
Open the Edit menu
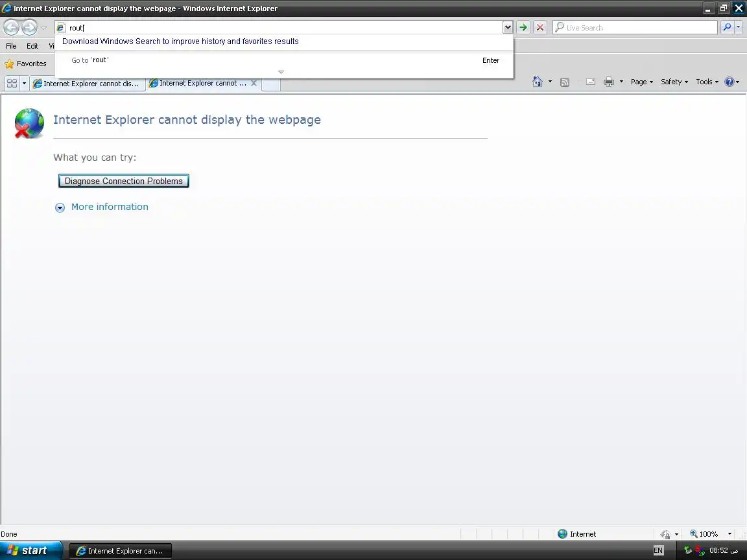32,46
